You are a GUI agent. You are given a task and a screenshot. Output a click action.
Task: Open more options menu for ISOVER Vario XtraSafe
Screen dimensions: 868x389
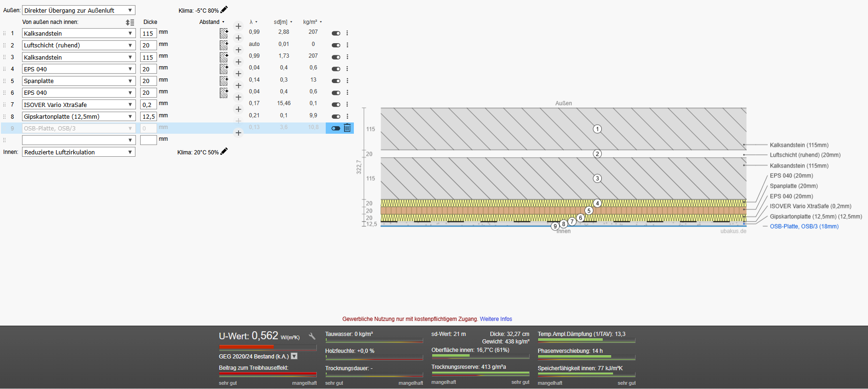click(x=347, y=105)
